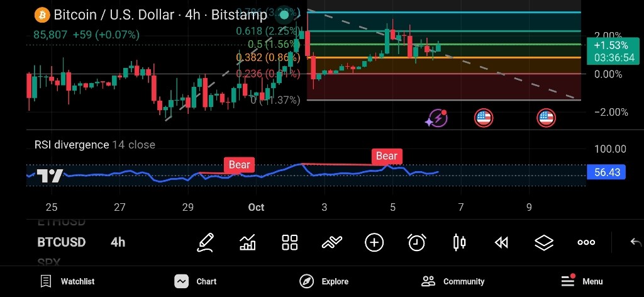The height and width of the screenshot is (297, 644).
Task: Tap the RSI value 56.43 label
Action: (x=607, y=172)
